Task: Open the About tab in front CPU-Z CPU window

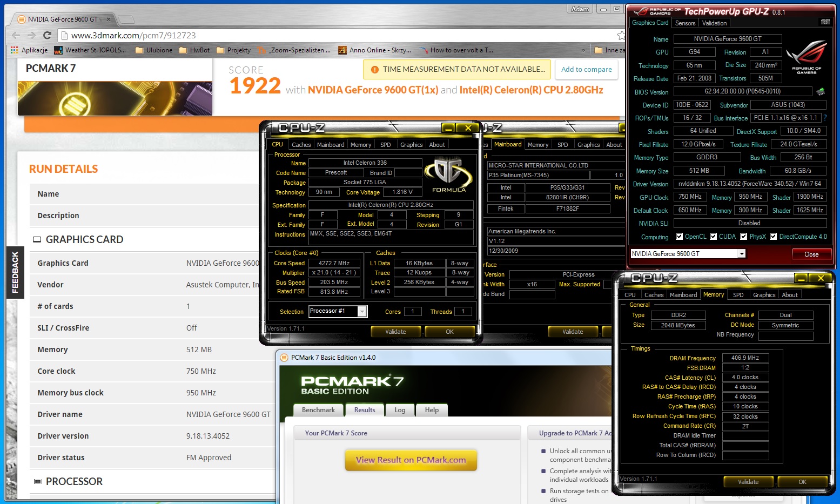Action: coord(437,145)
